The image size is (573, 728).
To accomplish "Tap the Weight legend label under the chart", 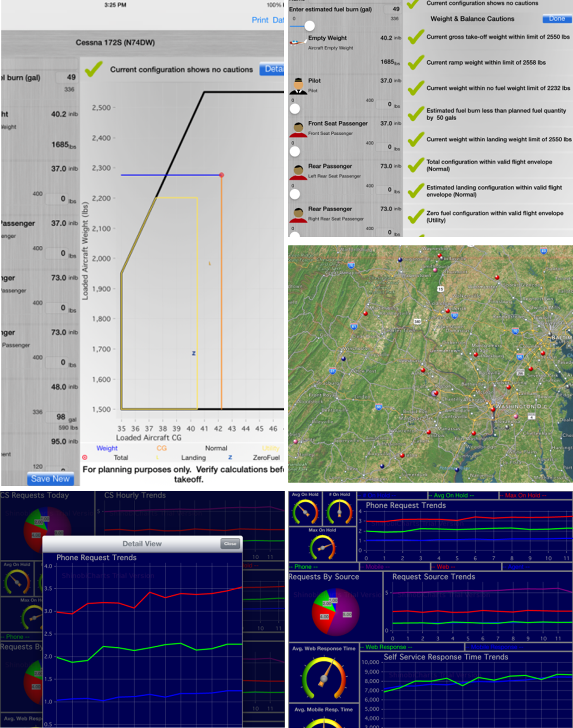I will [x=107, y=448].
